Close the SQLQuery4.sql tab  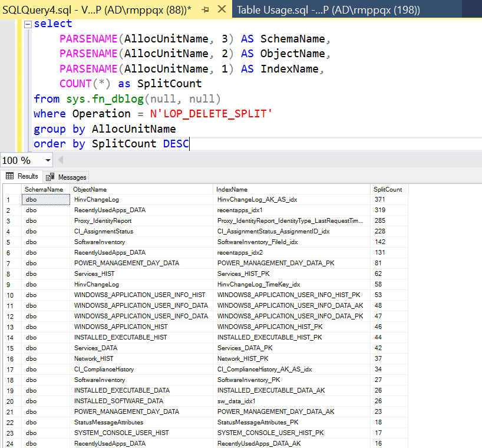(220, 9)
